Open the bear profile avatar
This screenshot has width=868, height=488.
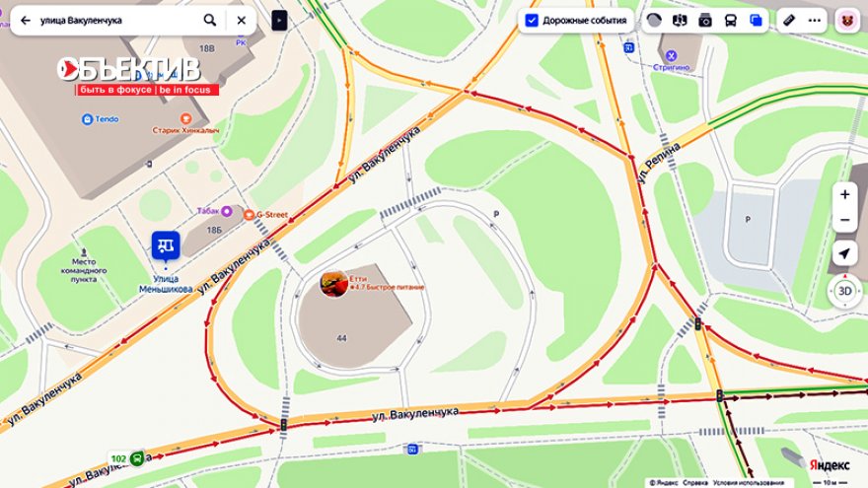(x=847, y=21)
